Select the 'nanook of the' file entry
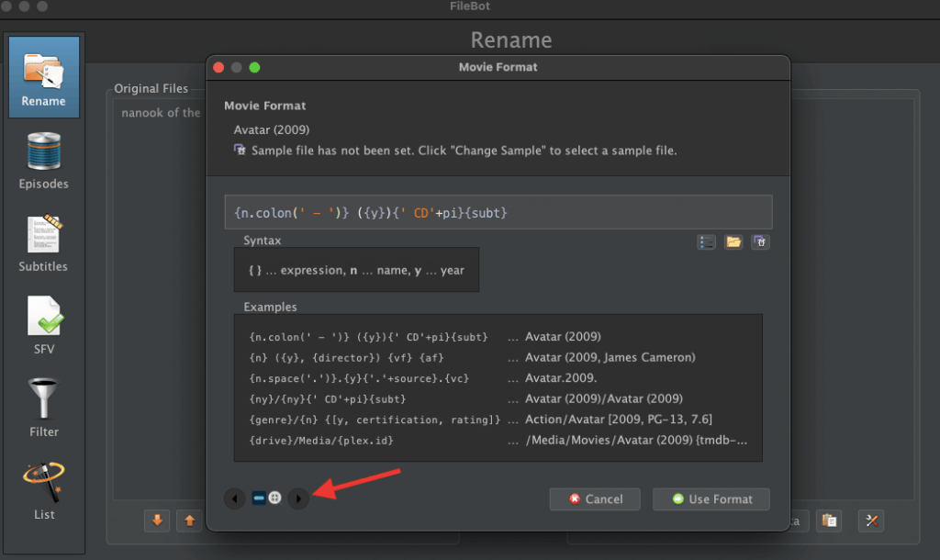The width and height of the screenshot is (940, 560). point(161,113)
